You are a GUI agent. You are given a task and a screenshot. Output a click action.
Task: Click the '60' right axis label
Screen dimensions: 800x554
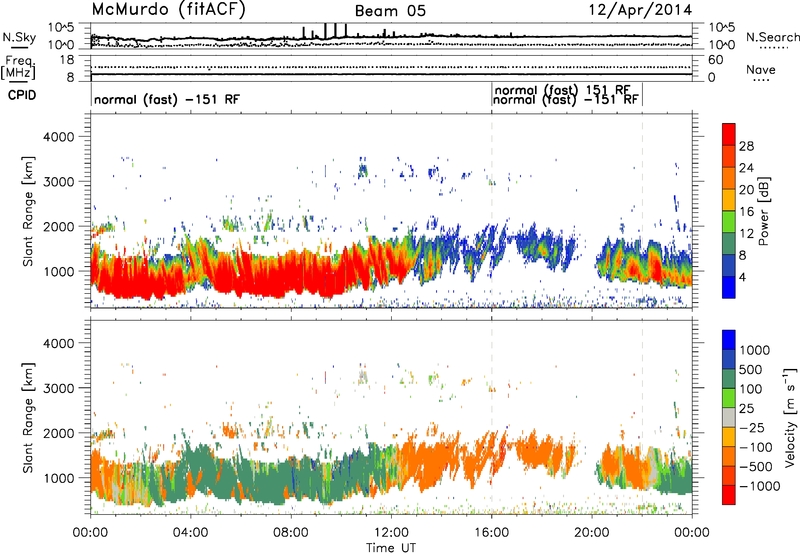click(715, 60)
